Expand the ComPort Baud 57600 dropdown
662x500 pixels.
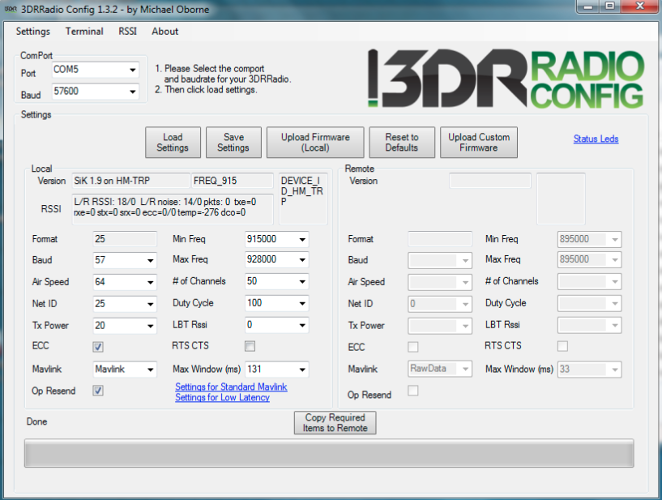point(133,91)
